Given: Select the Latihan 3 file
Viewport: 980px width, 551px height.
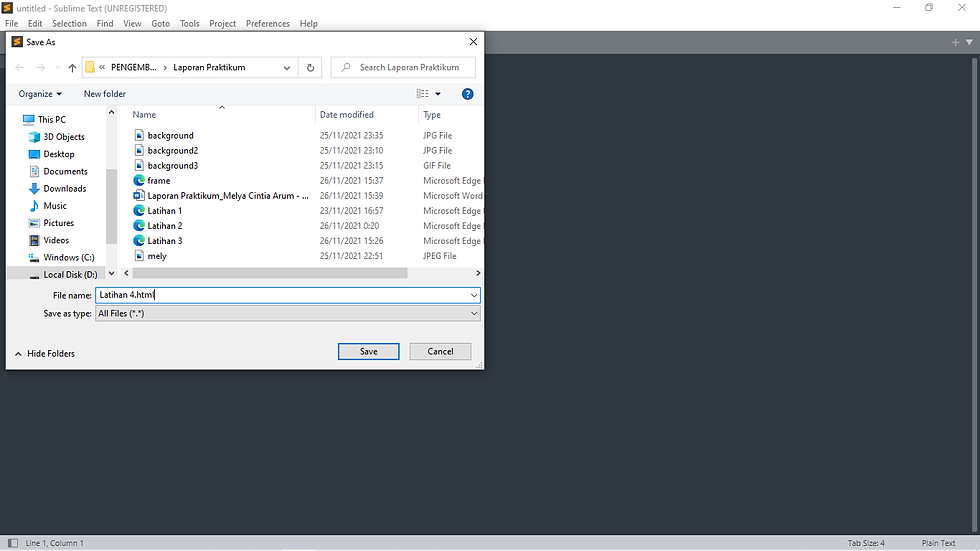Looking at the screenshot, I should 164,241.
